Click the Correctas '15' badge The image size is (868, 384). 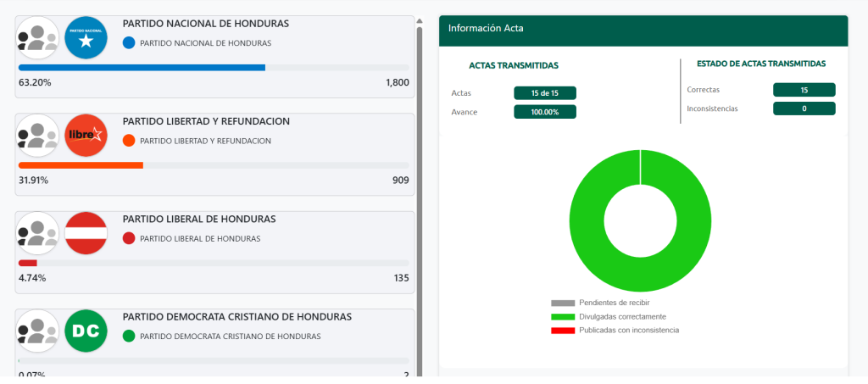(x=804, y=90)
